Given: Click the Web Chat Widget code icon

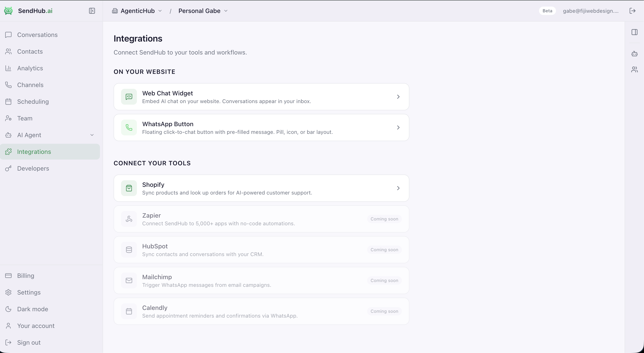Looking at the screenshot, I should click(x=129, y=97).
